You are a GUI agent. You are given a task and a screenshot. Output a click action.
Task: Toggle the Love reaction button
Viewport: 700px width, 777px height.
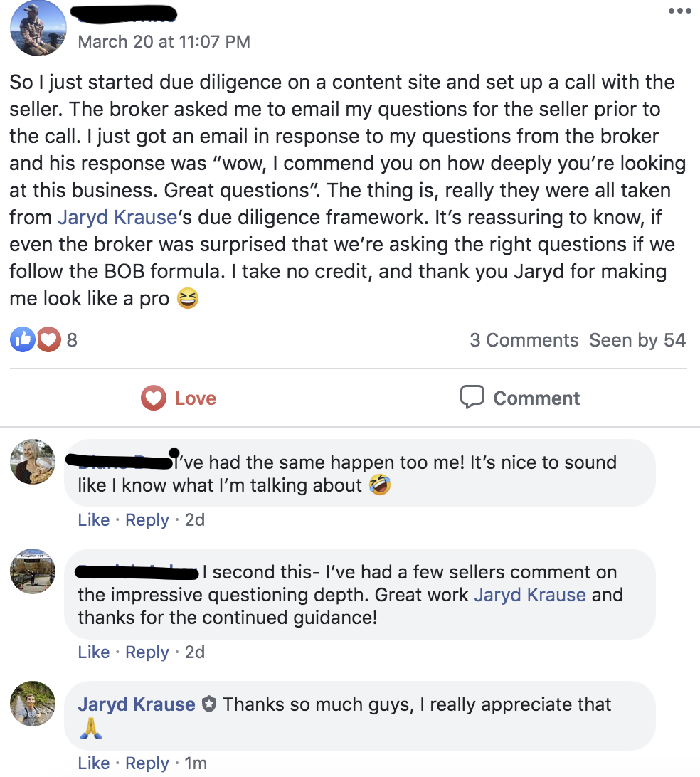pos(179,398)
